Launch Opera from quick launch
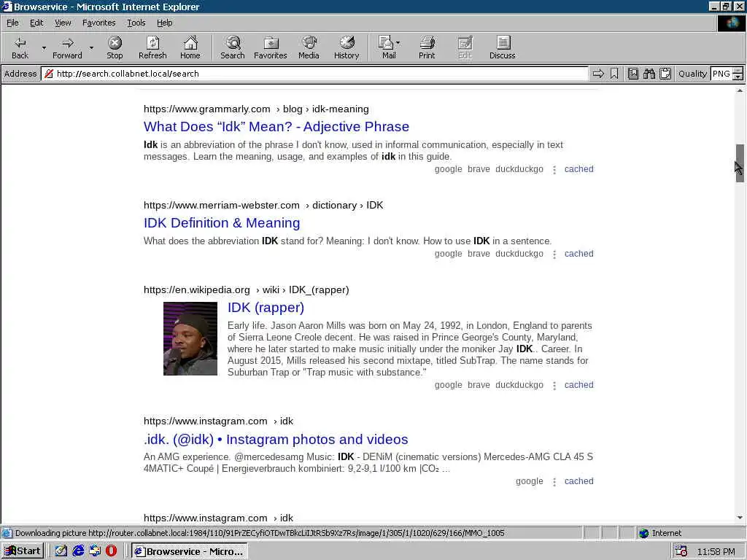 111,551
